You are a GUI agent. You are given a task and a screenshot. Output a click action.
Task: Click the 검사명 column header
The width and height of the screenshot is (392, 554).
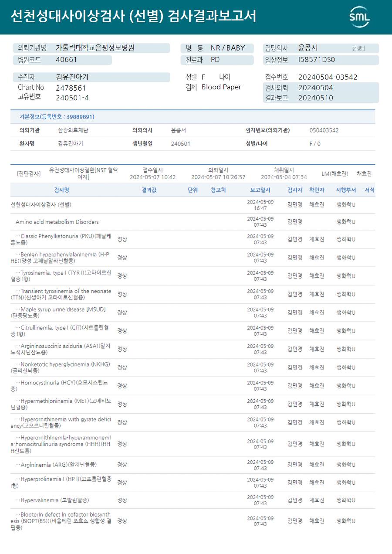(61, 190)
